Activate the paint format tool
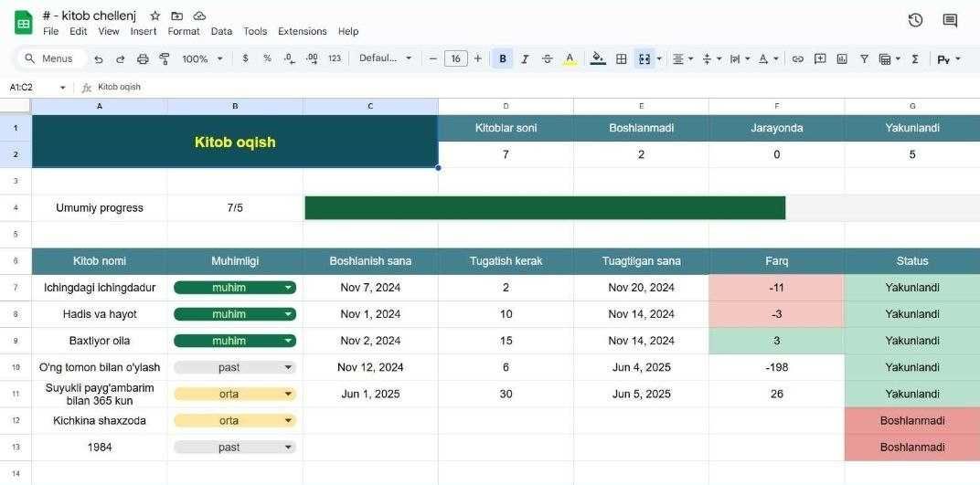 pos(165,58)
